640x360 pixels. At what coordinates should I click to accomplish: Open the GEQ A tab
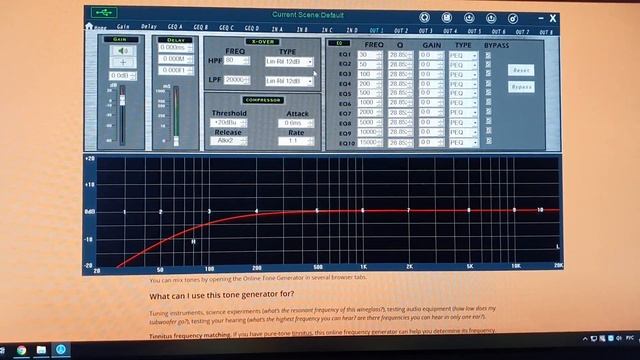click(x=175, y=27)
